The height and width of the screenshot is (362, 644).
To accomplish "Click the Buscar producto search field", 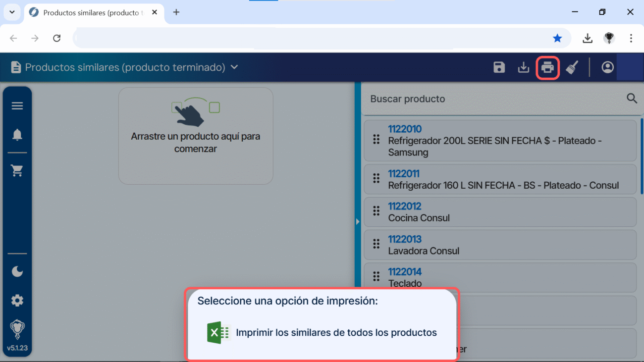I will click(495, 99).
